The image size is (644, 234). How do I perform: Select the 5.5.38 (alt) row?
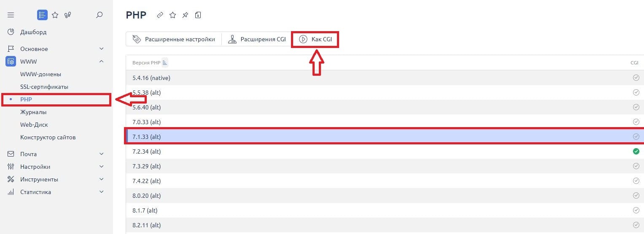pos(385,93)
